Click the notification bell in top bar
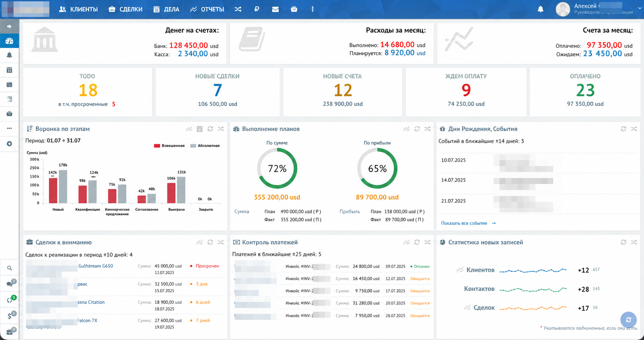The height and width of the screenshot is (340, 644). tap(540, 9)
